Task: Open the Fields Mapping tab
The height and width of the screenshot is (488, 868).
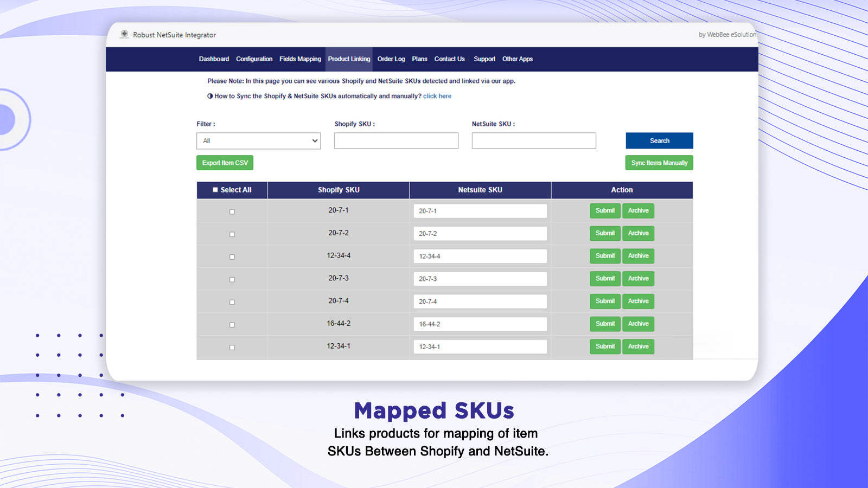Action: pyautogui.click(x=300, y=59)
